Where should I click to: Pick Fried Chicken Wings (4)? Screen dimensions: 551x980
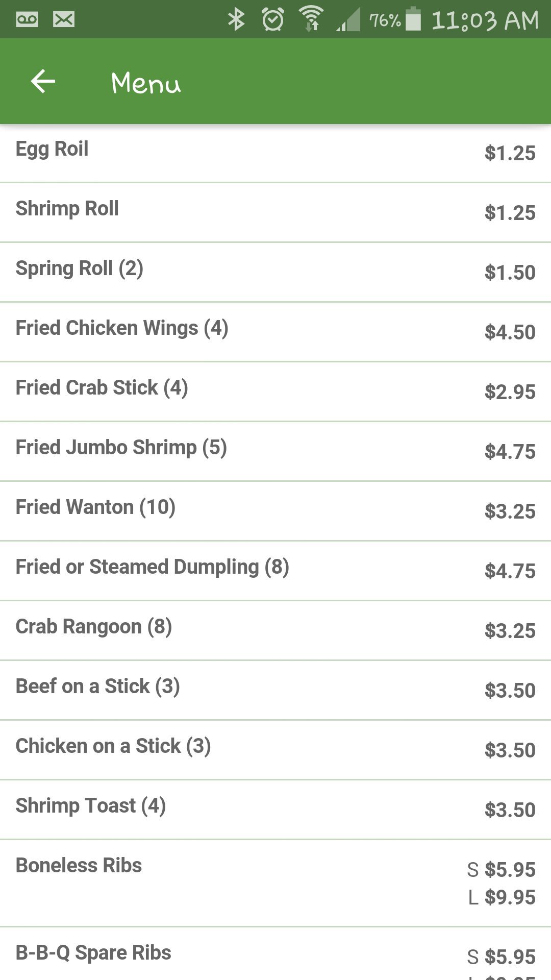pyautogui.click(x=122, y=328)
